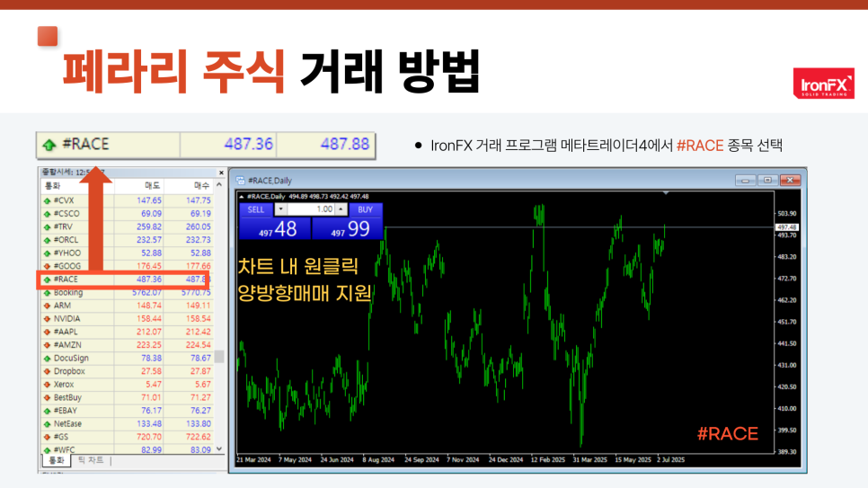Click the #AMZN sell price 223.25
868x488 pixels.
click(149, 345)
